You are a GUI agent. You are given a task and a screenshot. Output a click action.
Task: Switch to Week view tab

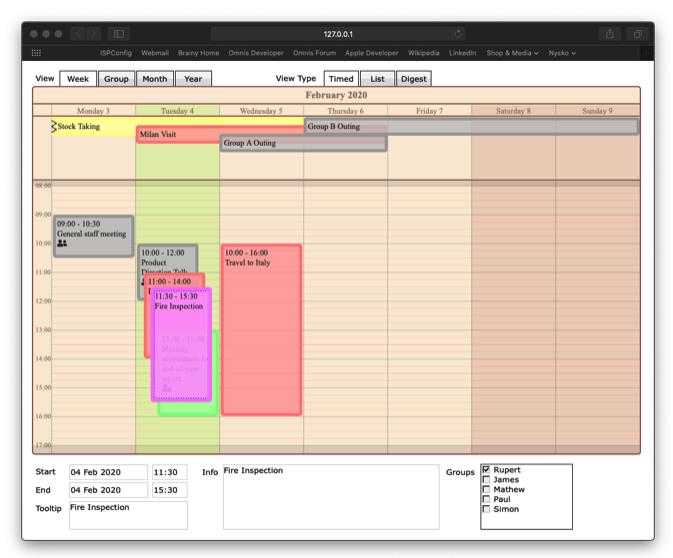78,79
